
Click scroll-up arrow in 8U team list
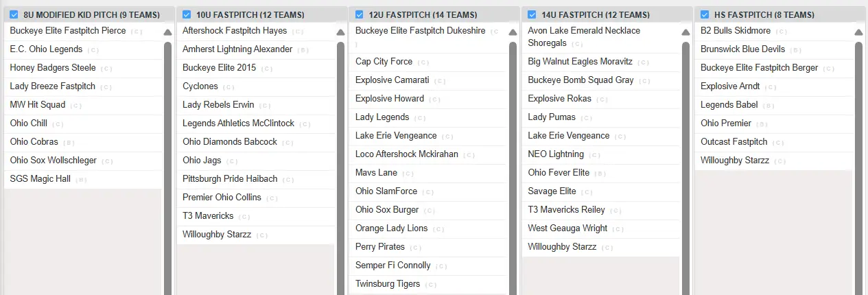(168, 32)
